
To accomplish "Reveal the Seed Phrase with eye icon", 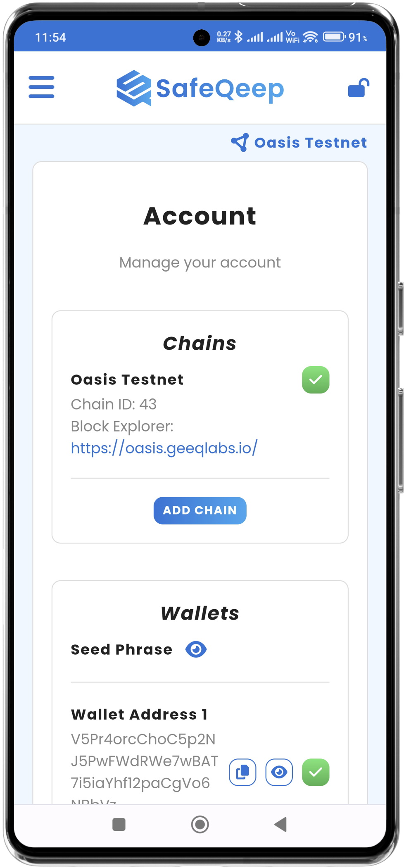I will coord(196,649).
